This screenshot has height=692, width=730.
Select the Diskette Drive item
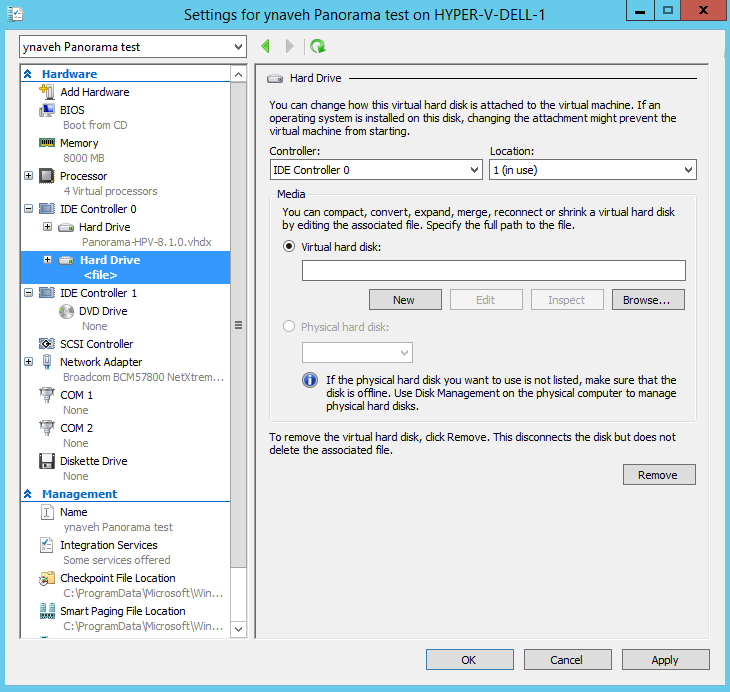[x=93, y=461]
